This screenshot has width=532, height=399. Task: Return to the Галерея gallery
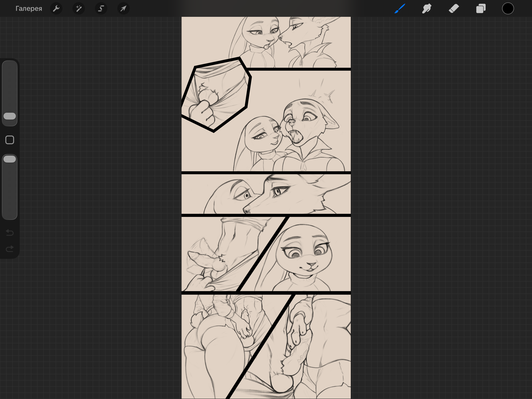[x=29, y=9]
